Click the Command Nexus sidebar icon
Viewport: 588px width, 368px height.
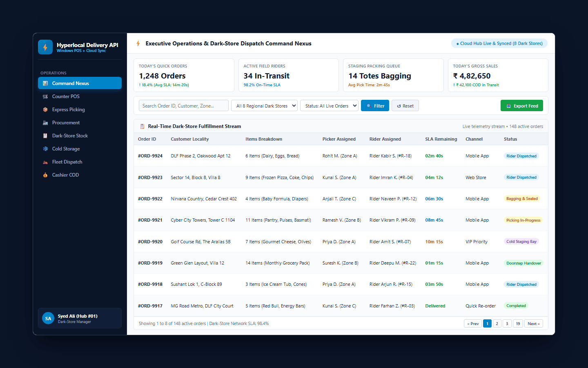45,83
